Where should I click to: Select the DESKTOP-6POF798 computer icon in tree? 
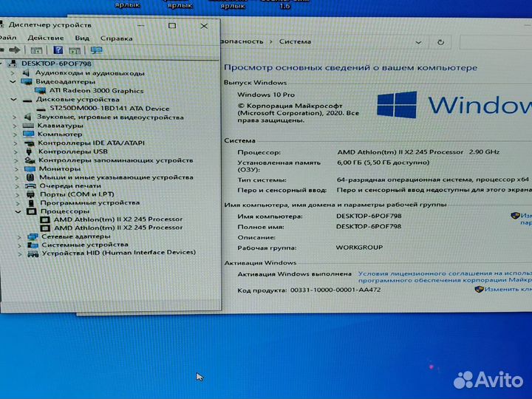13,64
